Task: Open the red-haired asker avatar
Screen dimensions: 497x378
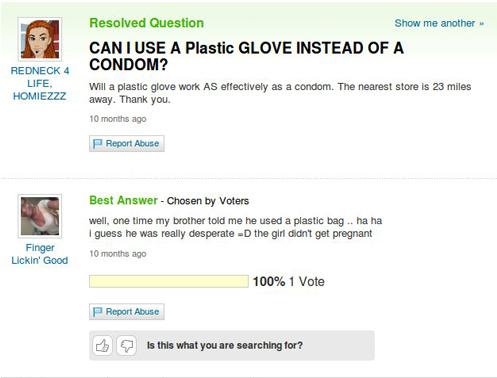Action: 40,39
